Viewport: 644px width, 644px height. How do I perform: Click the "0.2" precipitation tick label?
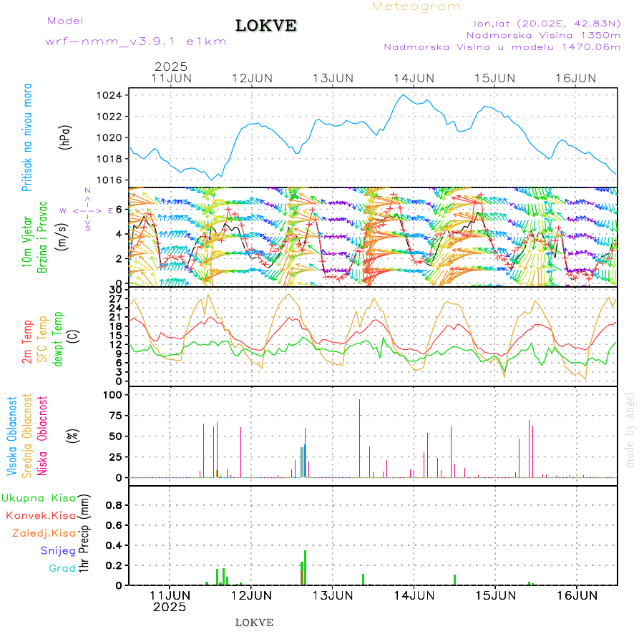pyautogui.click(x=113, y=566)
